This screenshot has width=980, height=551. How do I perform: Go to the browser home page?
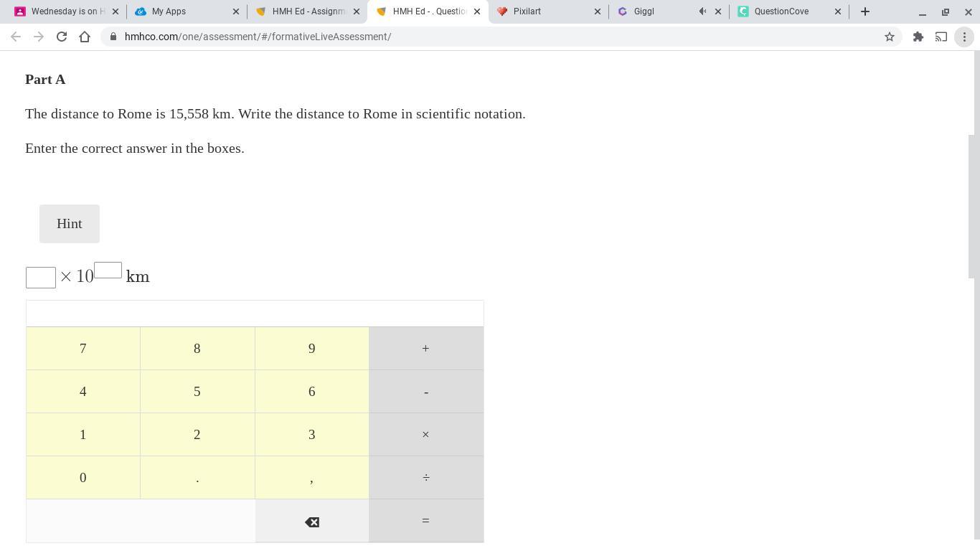click(x=85, y=37)
